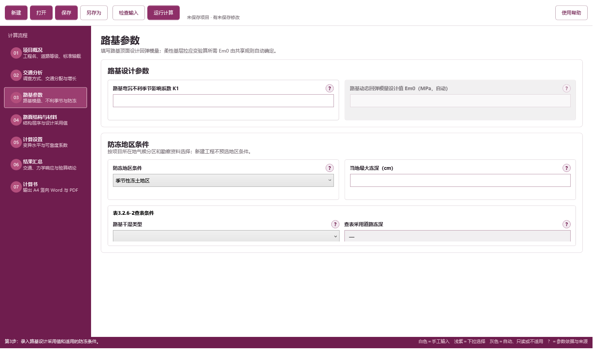Click the 浅紫=下拉选择 legend text
This screenshot has height=364, width=599.
click(x=469, y=341)
